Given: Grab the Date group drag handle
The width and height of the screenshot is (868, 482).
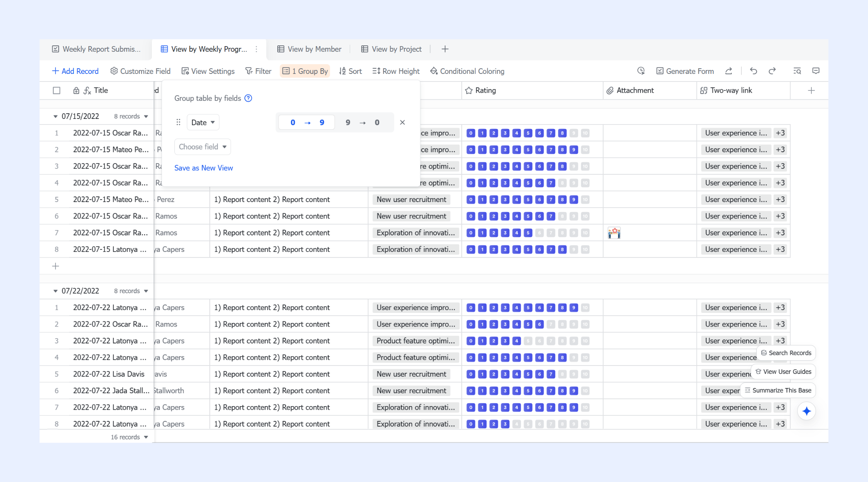Looking at the screenshot, I should point(178,122).
